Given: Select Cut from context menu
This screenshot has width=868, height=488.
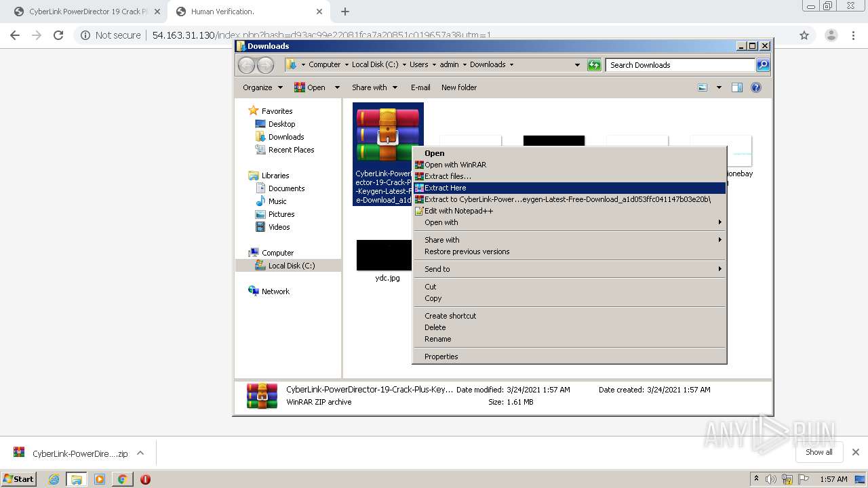Looking at the screenshot, I should [x=570, y=287].
